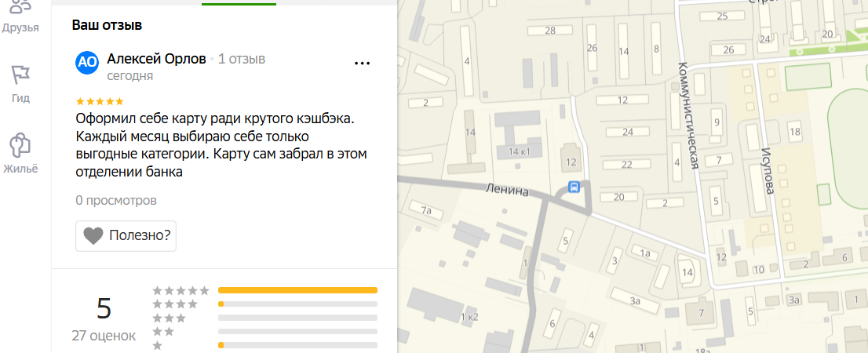The image size is (868, 353).
Task: Open the Друзья sidebar section
Action: click(x=20, y=16)
